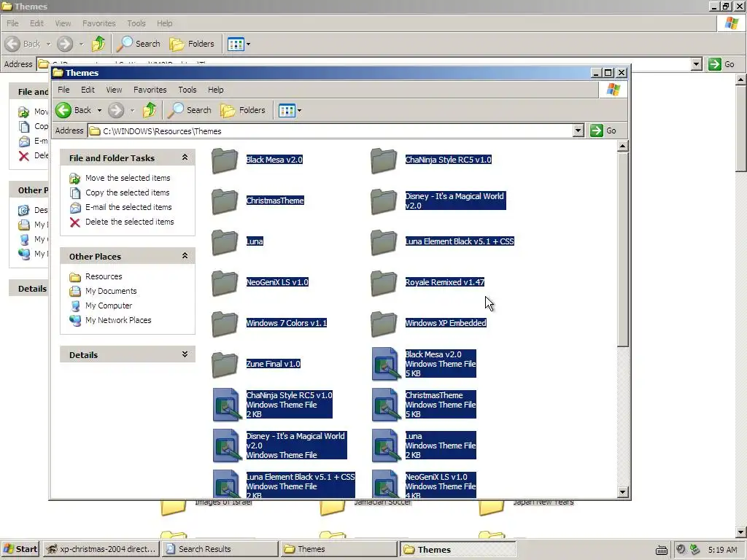Open address dropdown in background Themes window
747x560 pixels.
tap(696, 64)
